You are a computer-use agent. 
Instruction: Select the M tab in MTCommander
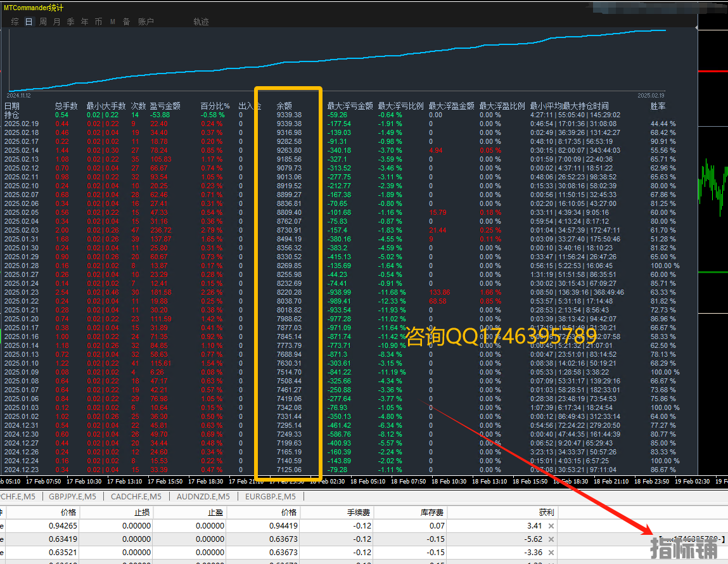tap(112, 22)
